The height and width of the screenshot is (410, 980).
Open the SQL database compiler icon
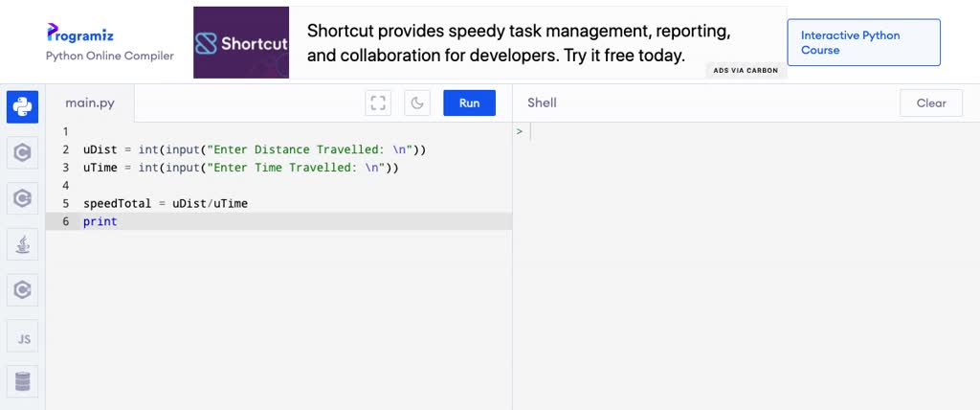coord(23,381)
